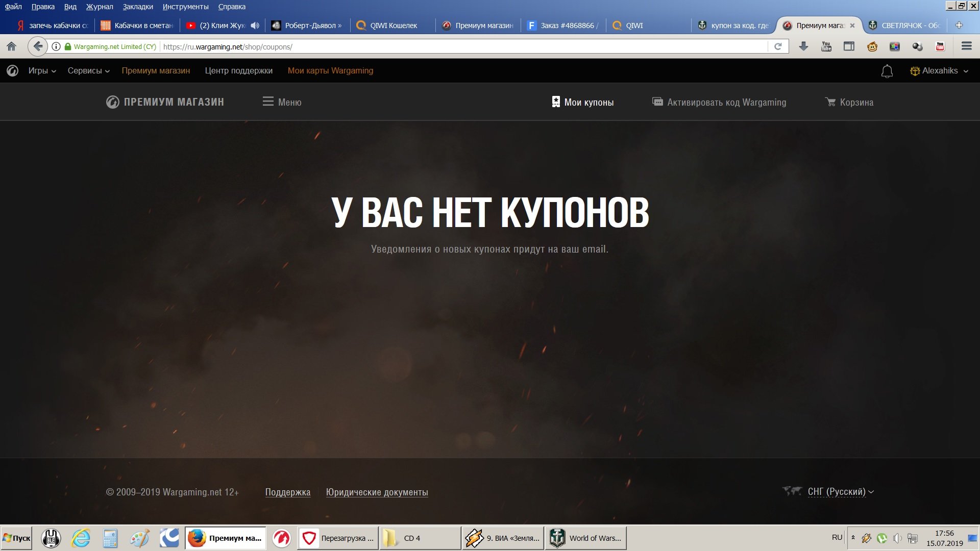Expand the Игры dropdown
Image resolution: width=980 pixels, height=551 pixels.
point(42,71)
